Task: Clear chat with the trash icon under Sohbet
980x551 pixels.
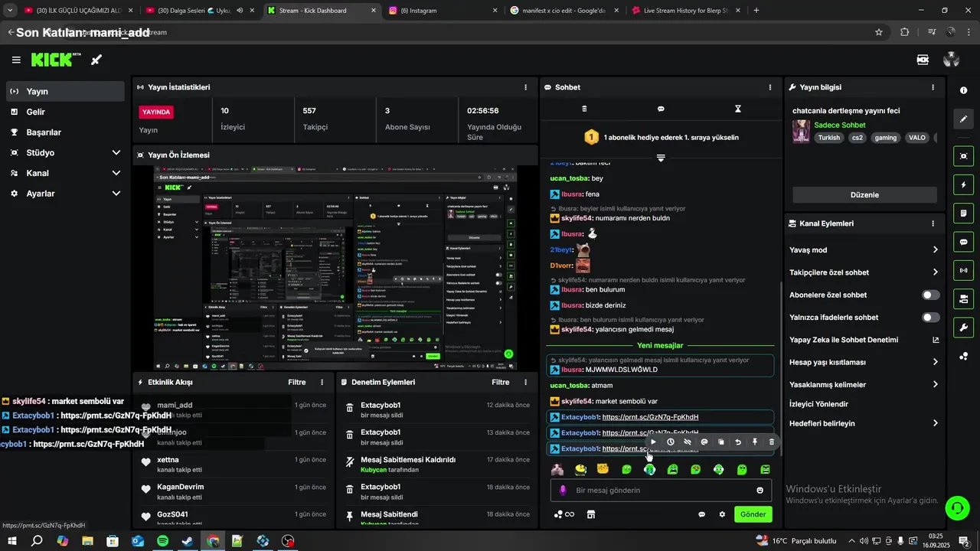Action: (x=584, y=109)
